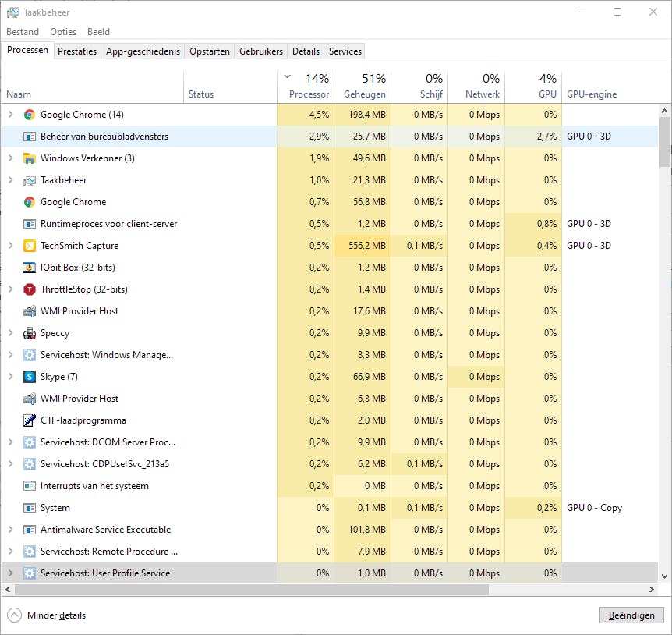Expand the Windows Verkenner (3) group
Viewport: 672px width, 635px height.
[x=11, y=158]
